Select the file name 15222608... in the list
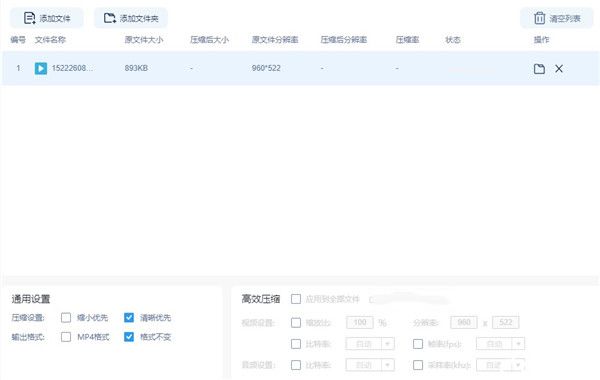The width and height of the screenshot is (600, 380). tap(72, 68)
